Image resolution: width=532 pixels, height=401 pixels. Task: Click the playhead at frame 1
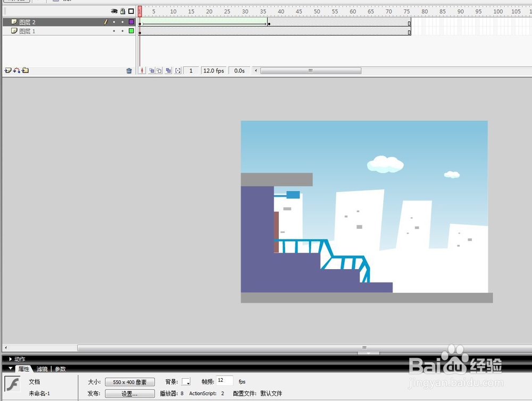[140, 11]
